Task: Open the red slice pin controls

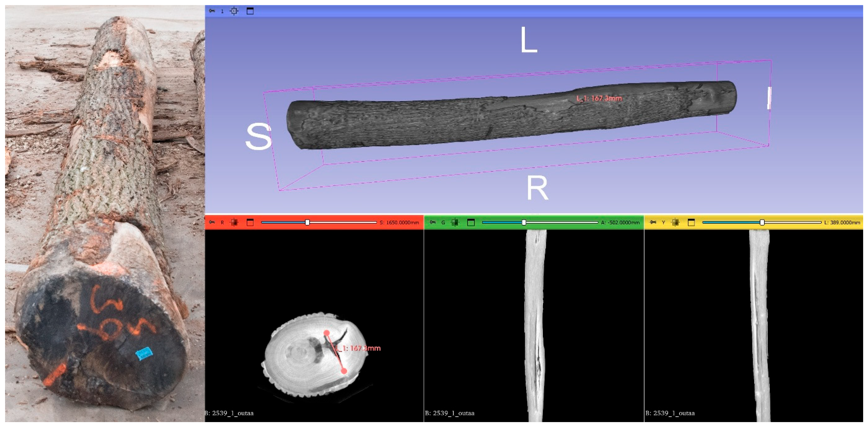Action: [212, 222]
